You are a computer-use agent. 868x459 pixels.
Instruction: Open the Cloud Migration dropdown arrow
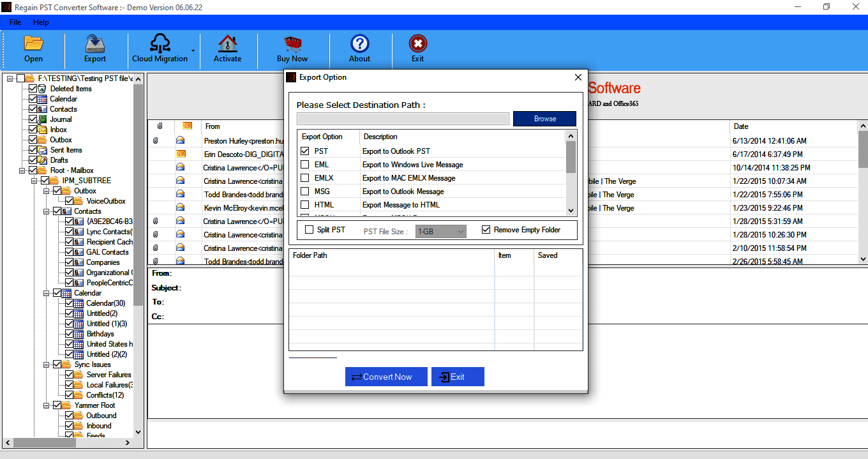pos(193,50)
